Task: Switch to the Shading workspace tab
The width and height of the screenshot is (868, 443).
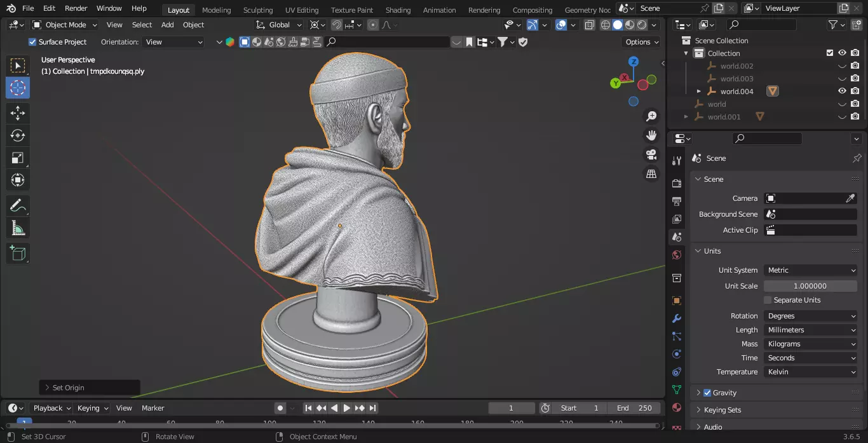Action: [x=398, y=10]
